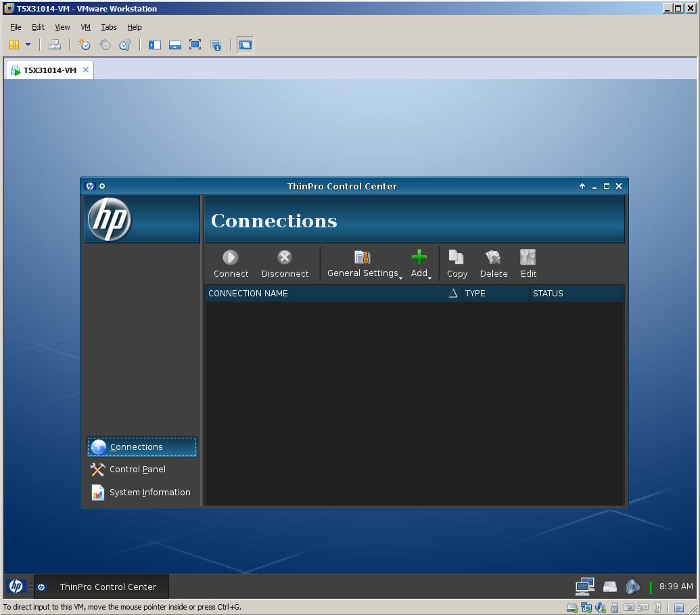Toggle the VMware library sidebar icon
700x615 pixels.
click(155, 45)
